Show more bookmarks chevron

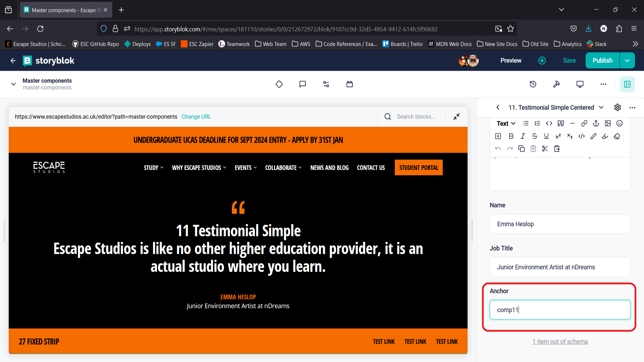pos(635,44)
